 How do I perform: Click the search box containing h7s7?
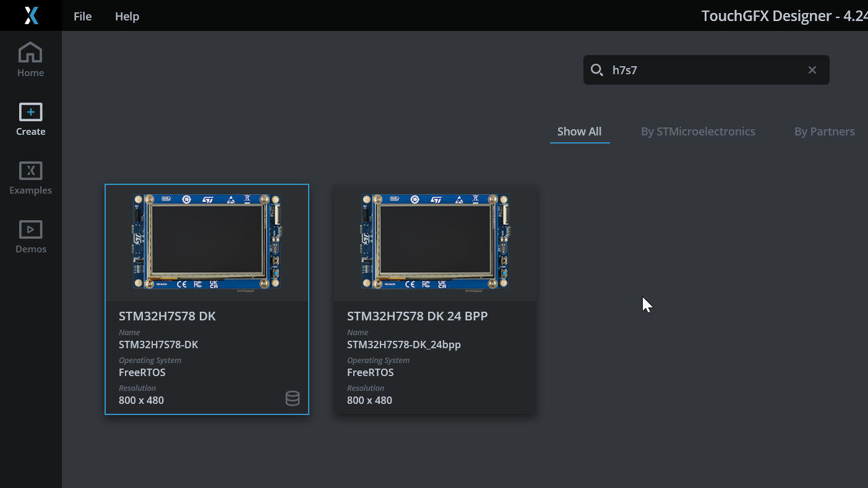point(706,70)
